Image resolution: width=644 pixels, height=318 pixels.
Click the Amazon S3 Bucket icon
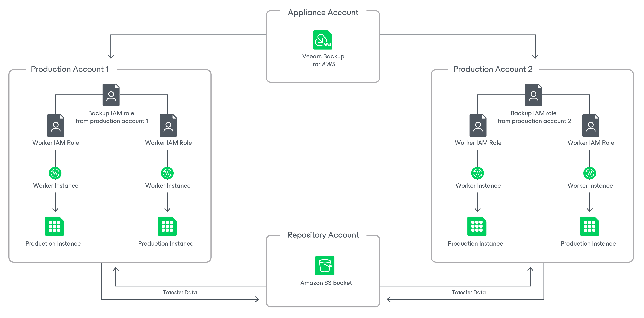coord(324,266)
